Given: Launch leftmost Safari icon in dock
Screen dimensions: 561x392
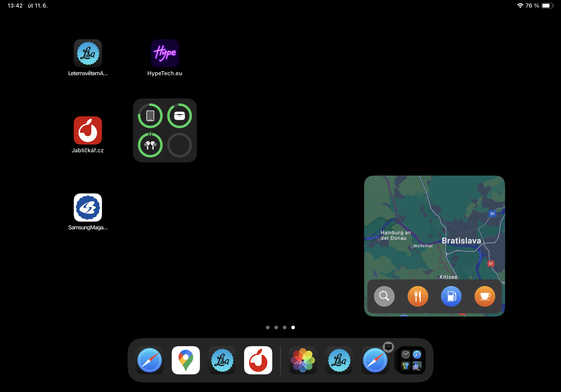Looking at the screenshot, I should pyautogui.click(x=150, y=360).
